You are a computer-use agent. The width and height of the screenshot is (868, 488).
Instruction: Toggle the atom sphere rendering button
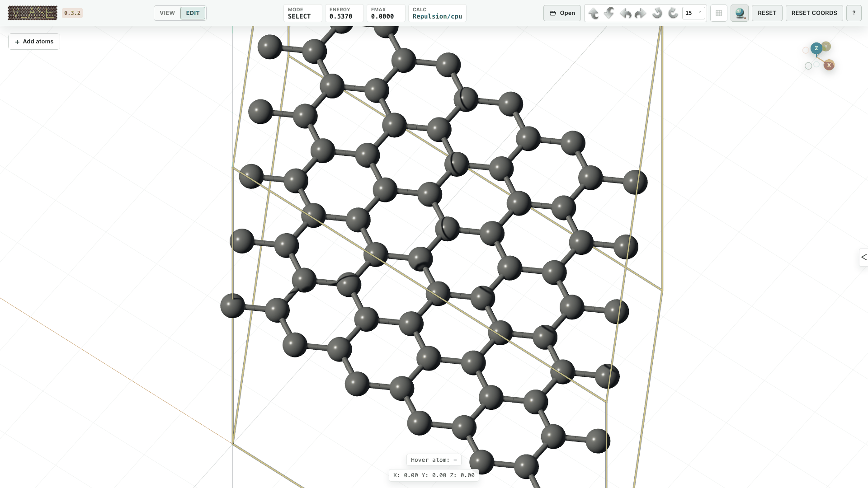pos(740,13)
